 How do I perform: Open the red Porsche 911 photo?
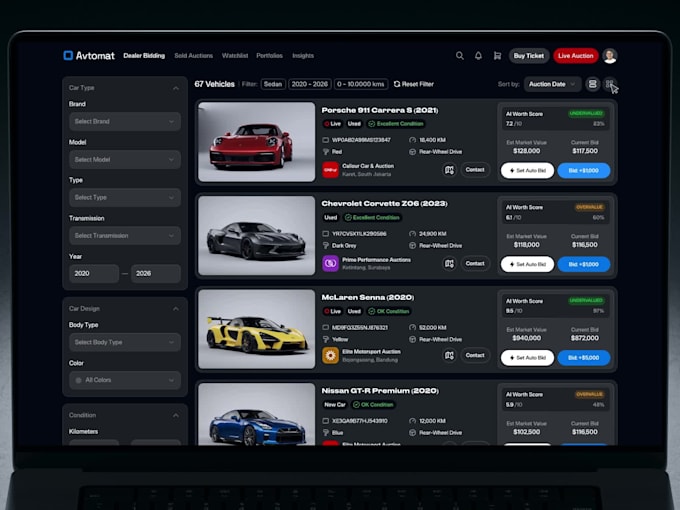coord(257,142)
